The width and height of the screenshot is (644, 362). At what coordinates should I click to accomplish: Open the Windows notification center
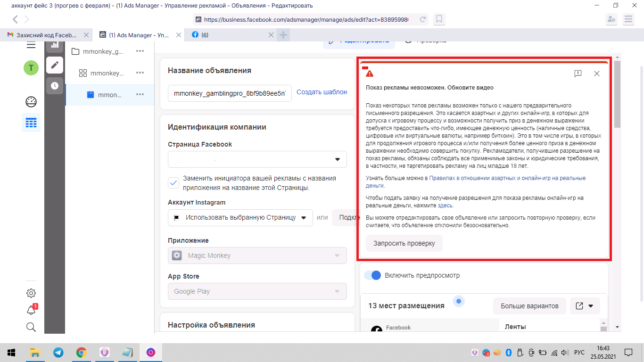[x=628, y=352]
